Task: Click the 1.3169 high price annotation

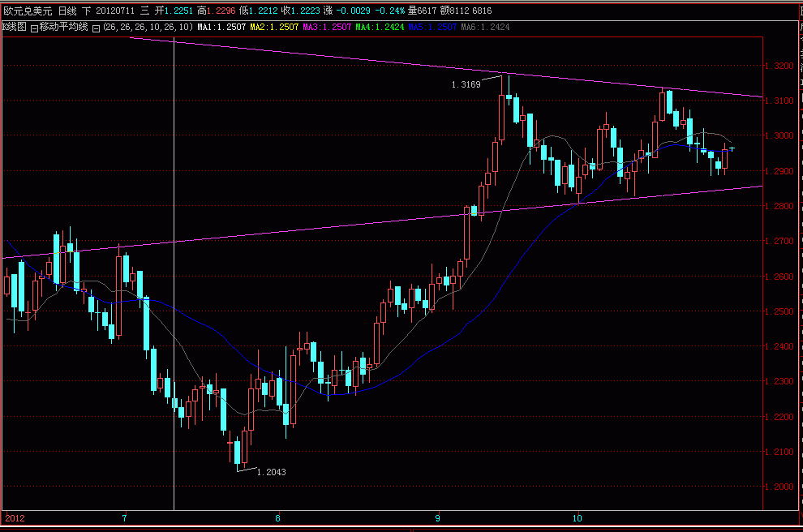Action: coord(466,84)
